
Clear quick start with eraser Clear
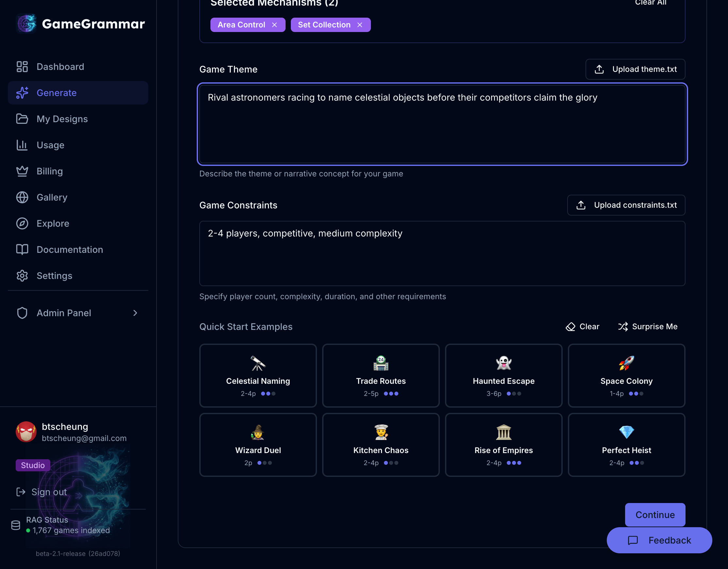pos(582,327)
